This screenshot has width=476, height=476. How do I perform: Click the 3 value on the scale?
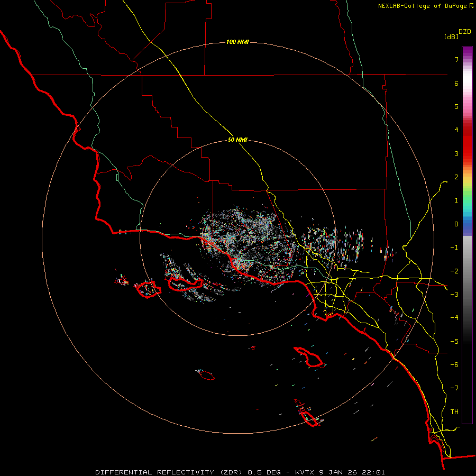tap(456, 153)
